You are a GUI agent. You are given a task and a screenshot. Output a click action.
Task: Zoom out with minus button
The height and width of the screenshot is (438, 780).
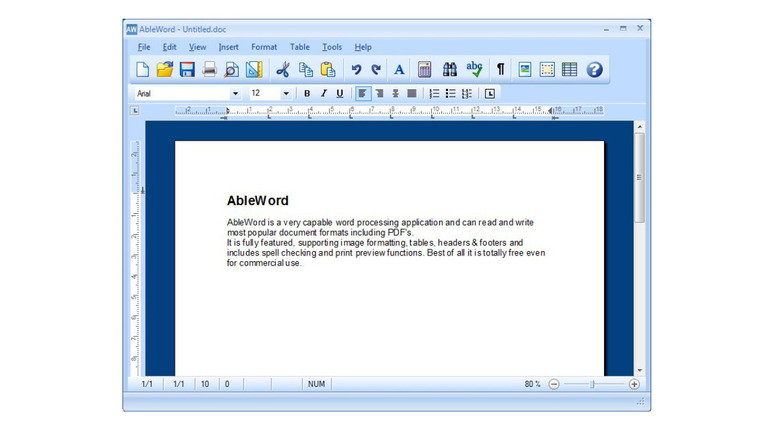point(554,384)
